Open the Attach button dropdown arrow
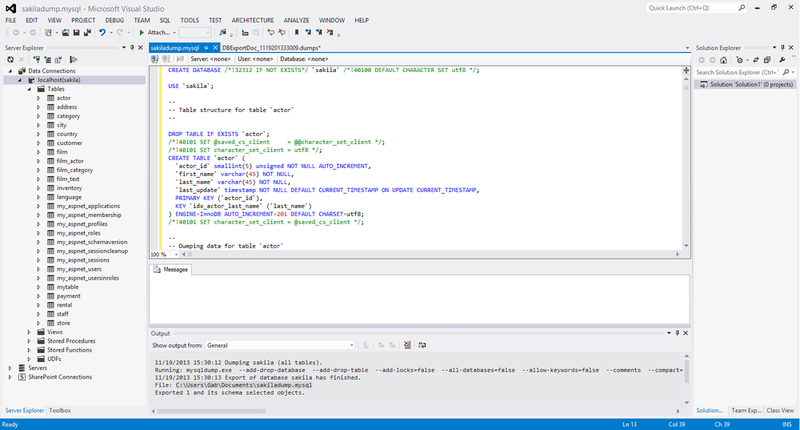Screen dimensions: 800x430 coord(174,33)
